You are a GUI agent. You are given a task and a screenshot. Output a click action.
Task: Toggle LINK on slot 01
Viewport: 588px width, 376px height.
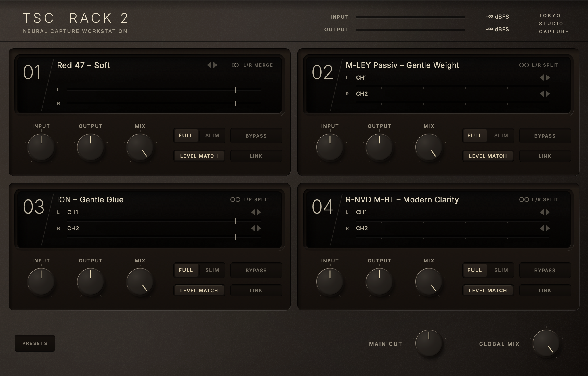(x=256, y=156)
